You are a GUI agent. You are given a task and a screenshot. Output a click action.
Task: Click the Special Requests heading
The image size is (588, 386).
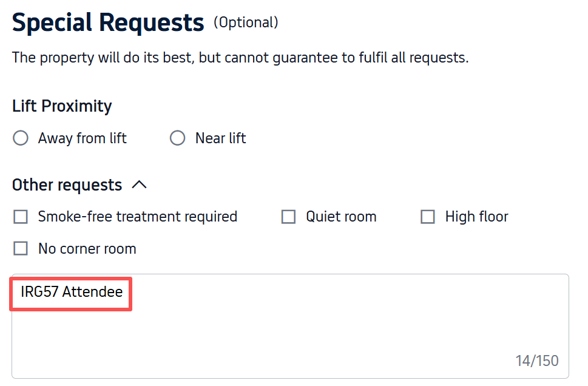point(108,23)
